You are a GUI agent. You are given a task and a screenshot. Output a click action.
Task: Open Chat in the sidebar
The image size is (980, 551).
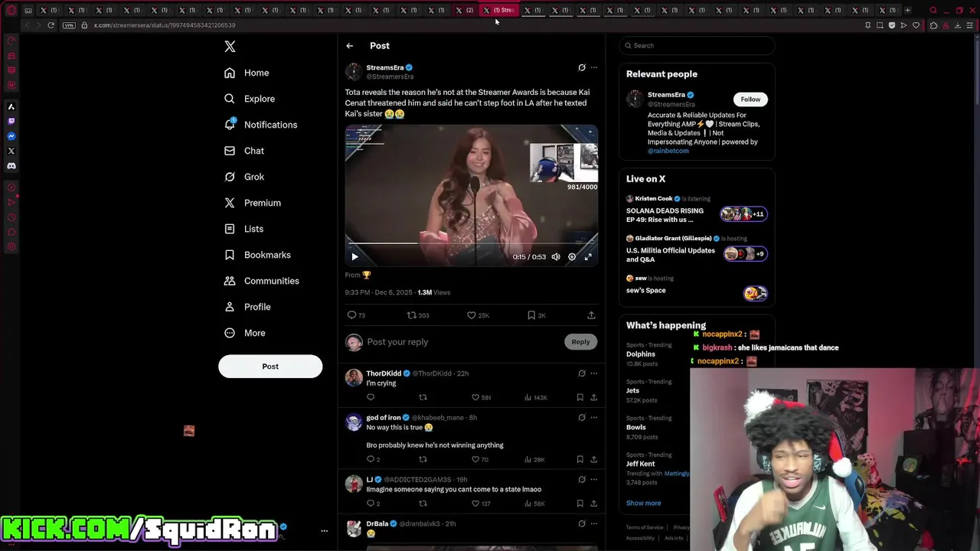(x=245, y=151)
